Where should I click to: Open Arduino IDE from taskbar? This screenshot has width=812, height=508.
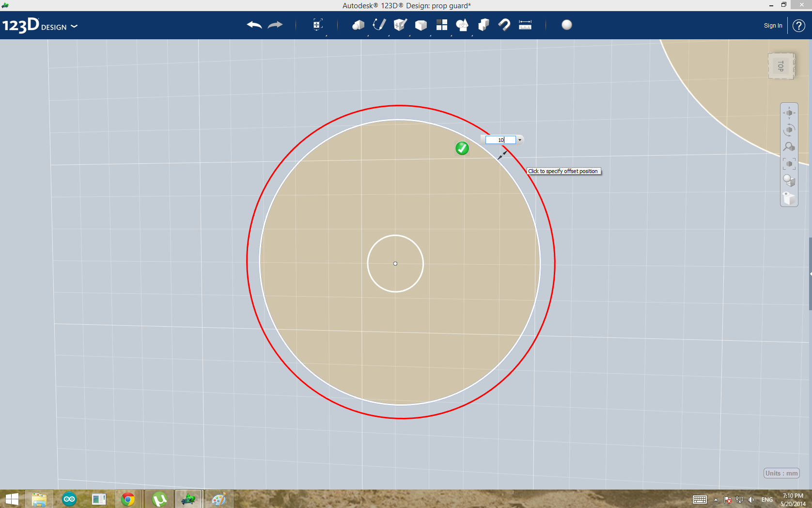(x=69, y=499)
